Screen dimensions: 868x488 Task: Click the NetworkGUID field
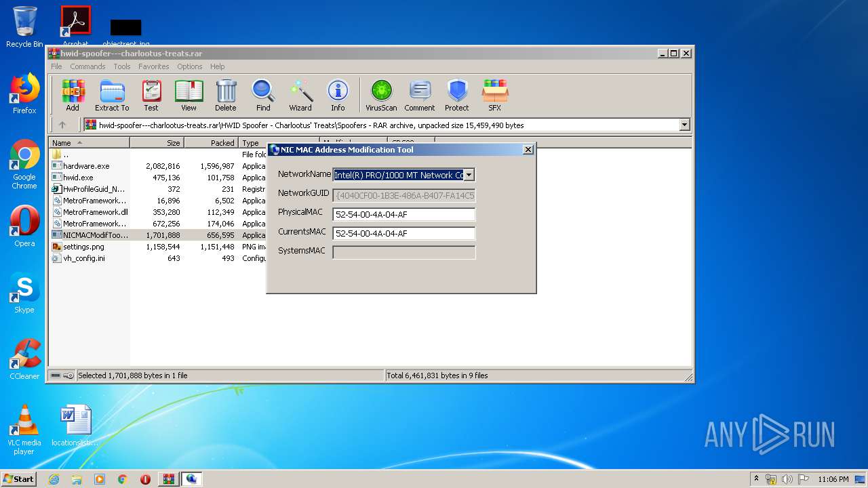coord(404,195)
